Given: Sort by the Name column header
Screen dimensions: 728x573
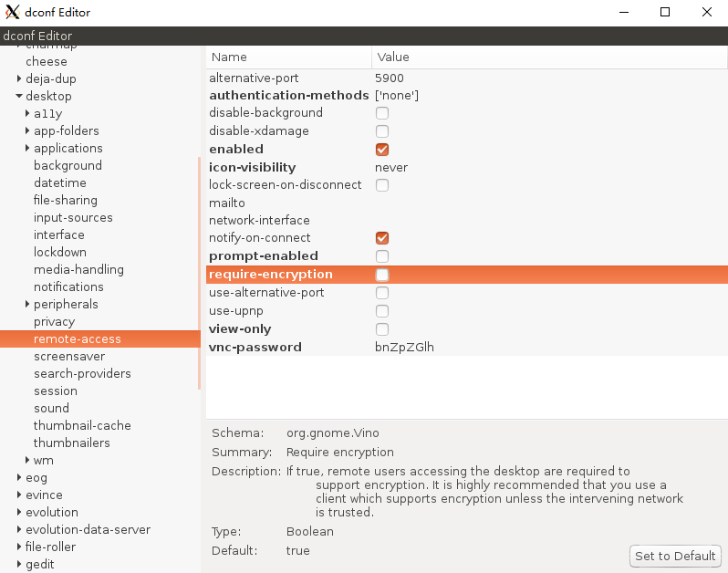Looking at the screenshot, I should [x=289, y=57].
